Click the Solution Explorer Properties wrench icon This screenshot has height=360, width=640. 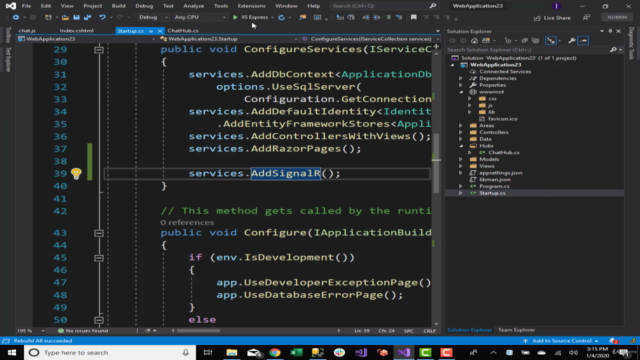[x=572, y=40]
